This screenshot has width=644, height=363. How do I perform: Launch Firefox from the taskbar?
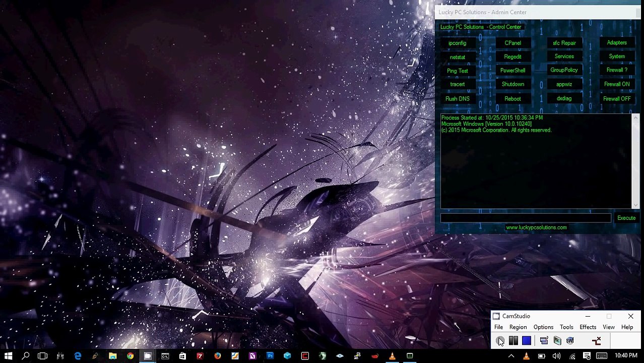point(217,356)
